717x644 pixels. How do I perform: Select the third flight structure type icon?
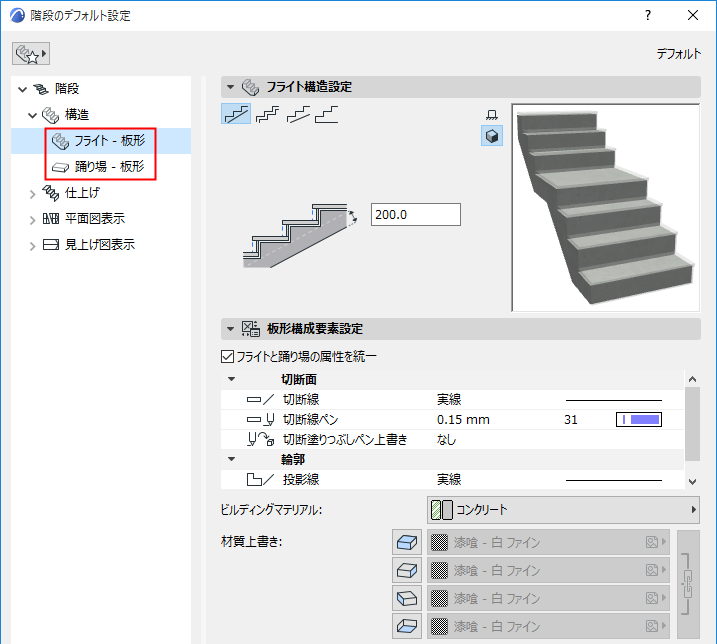[x=298, y=114]
